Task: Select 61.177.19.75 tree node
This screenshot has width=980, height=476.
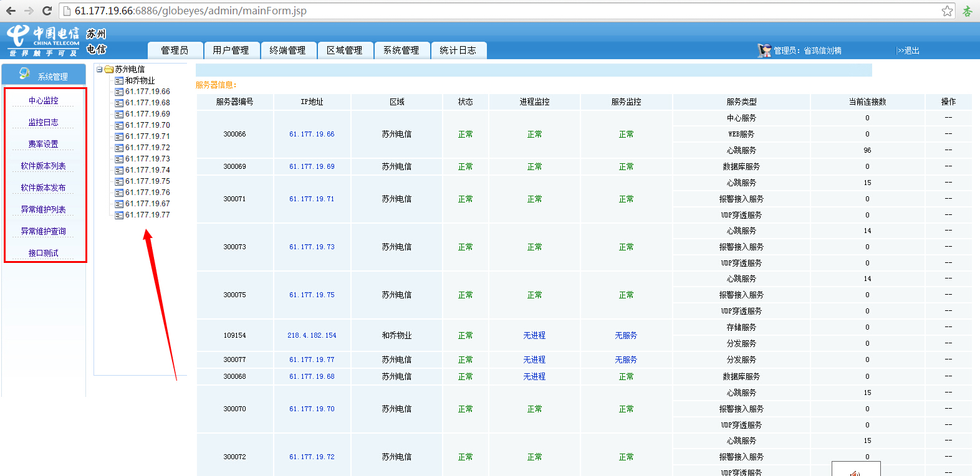Action: pyautogui.click(x=148, y=181)
